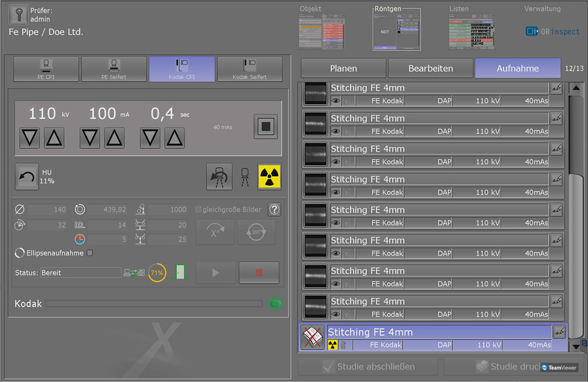Click the 40 mAs readout in the exposure panel

223,127
